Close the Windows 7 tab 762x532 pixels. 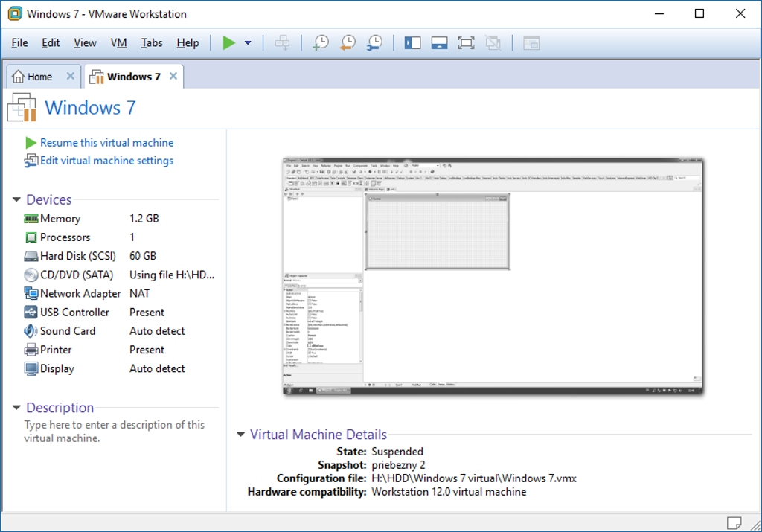tap(173, 76)
